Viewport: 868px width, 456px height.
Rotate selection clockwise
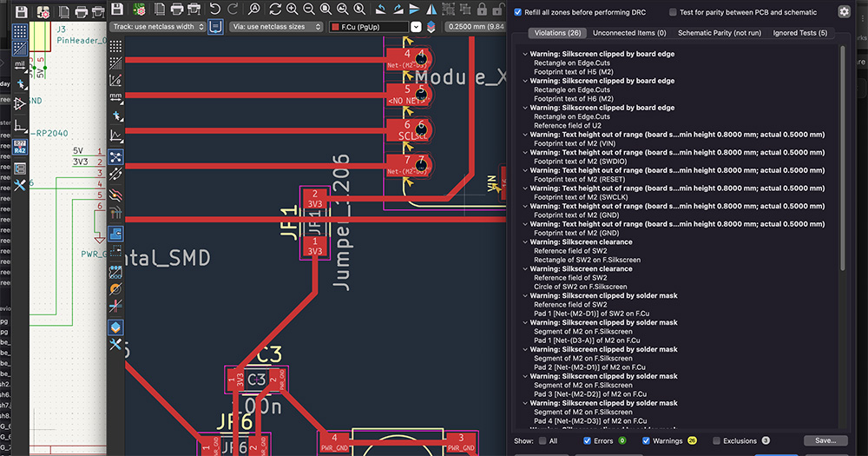(398, 9)
